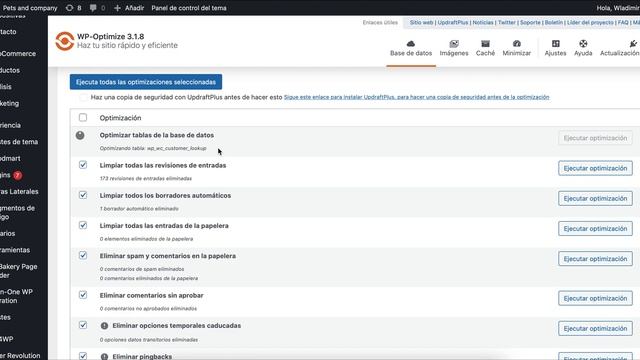Click the comments bubble icon in admin bar
The image size is (640, 360).
93,8
